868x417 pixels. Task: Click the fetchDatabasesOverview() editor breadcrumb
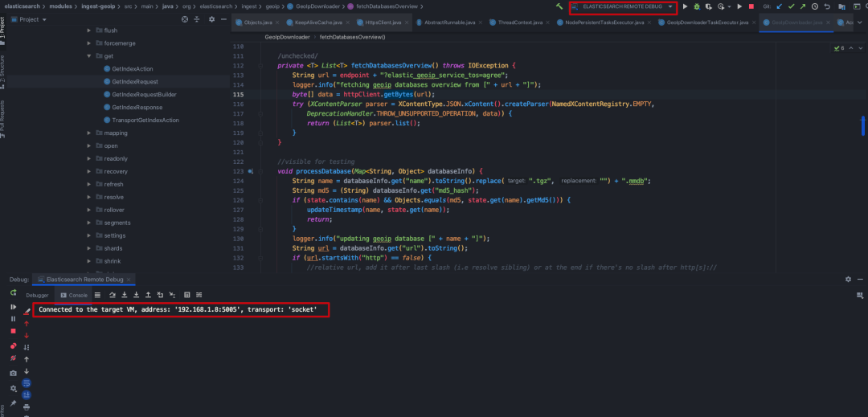pos(352,37)
